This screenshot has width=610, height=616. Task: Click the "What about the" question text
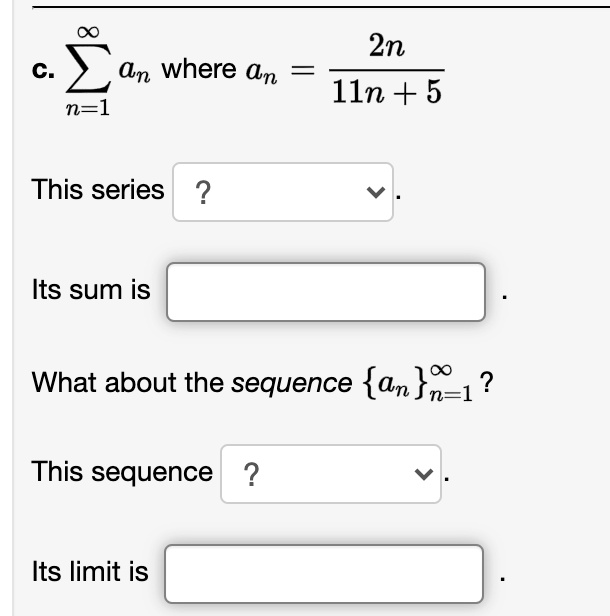tap(127, 382)
